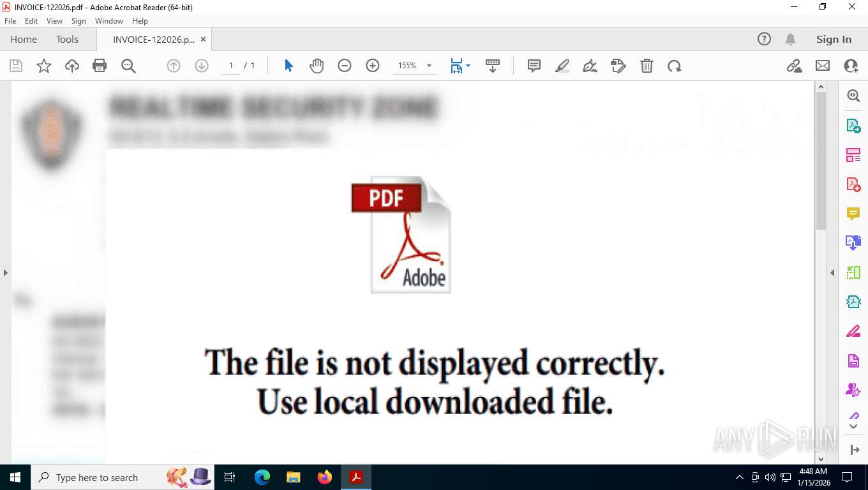Star this file as a bookmark

click(44, 66)
